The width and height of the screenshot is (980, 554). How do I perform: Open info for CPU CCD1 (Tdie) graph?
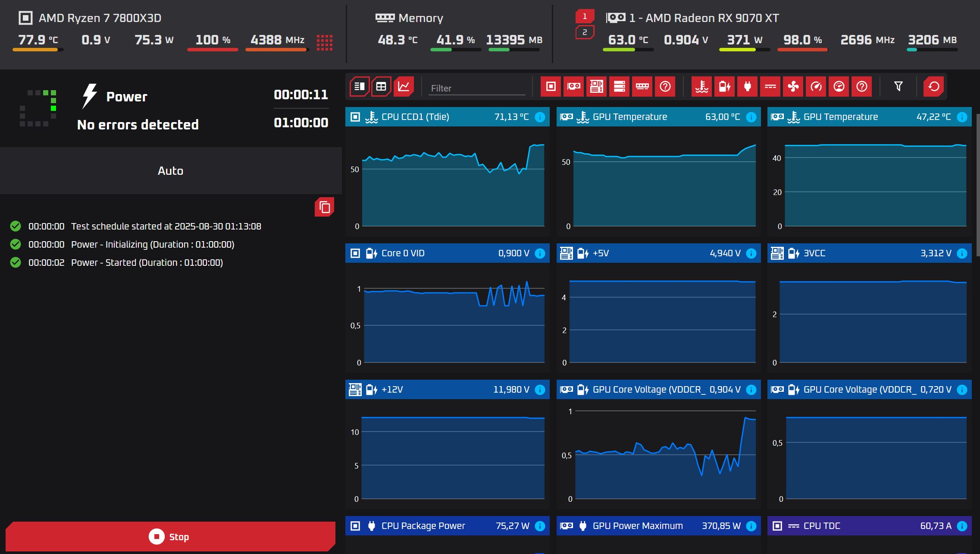tap(540, 117)
